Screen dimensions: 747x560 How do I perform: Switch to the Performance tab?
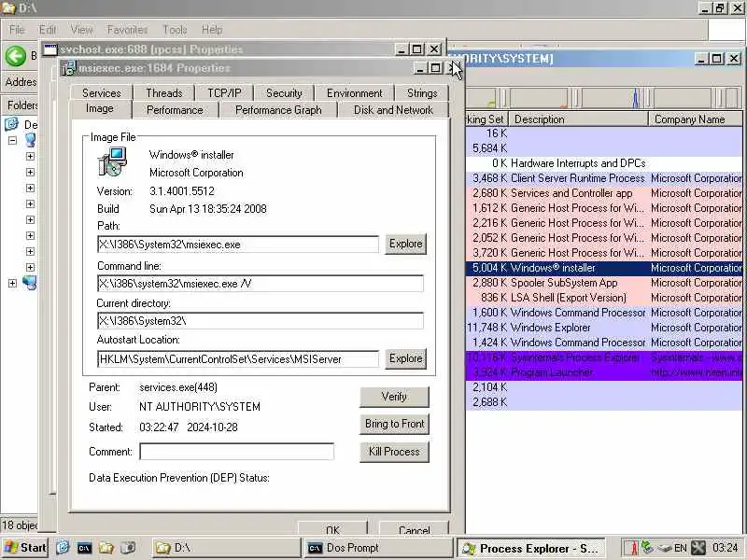tap(175, 110)
